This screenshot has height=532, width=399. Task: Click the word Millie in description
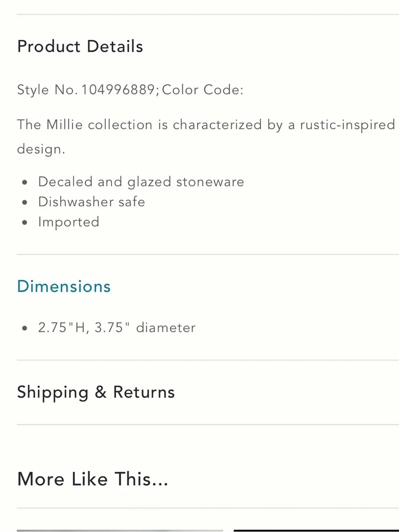tap(64, 125)
